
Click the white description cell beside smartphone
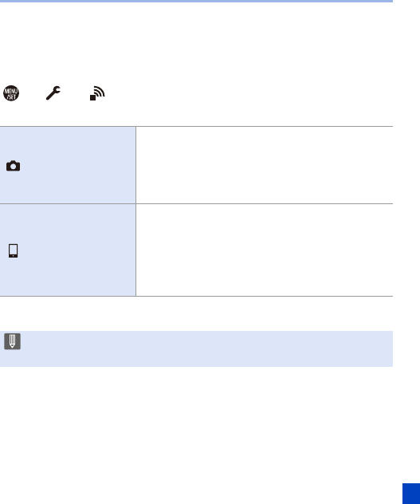click(x=265, y=250)
